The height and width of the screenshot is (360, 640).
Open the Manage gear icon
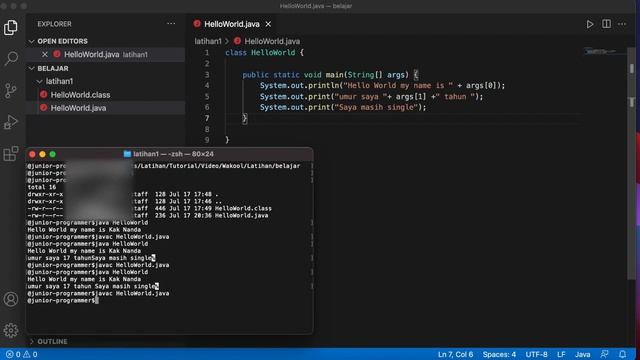[11, 330]
